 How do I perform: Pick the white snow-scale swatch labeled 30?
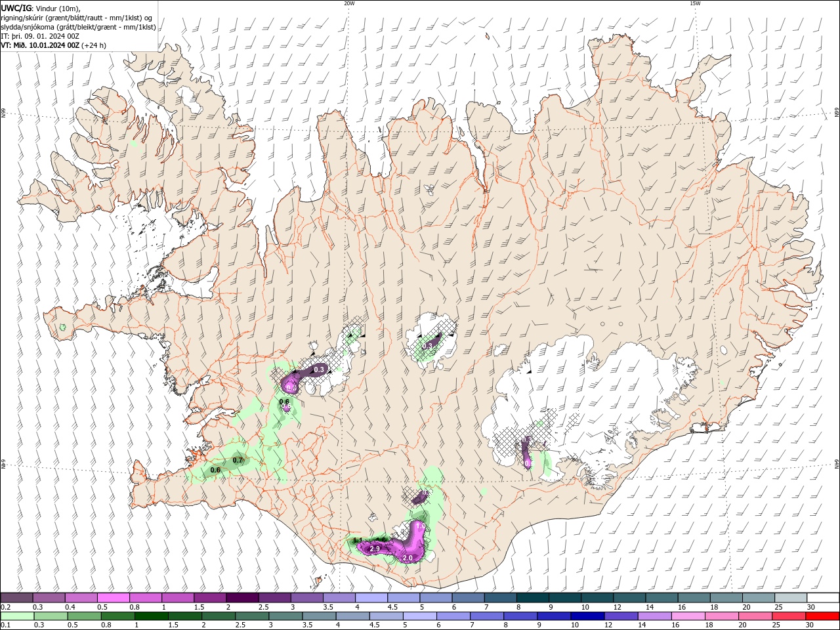click(x=824, y=598)
